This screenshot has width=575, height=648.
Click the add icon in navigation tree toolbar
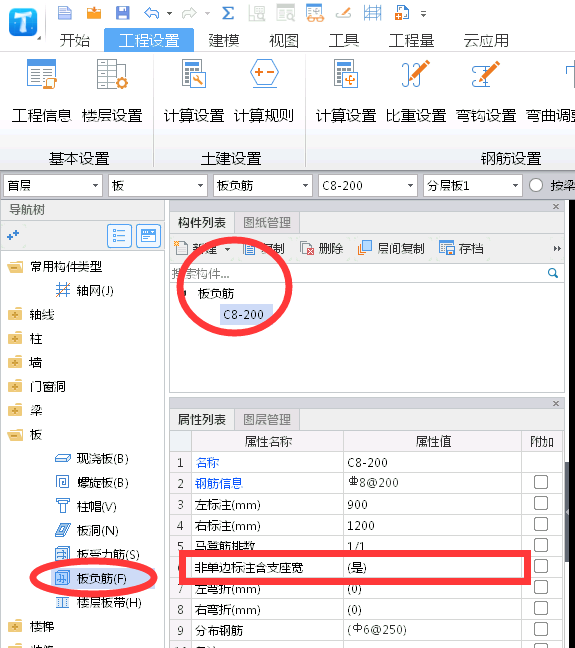13,235
